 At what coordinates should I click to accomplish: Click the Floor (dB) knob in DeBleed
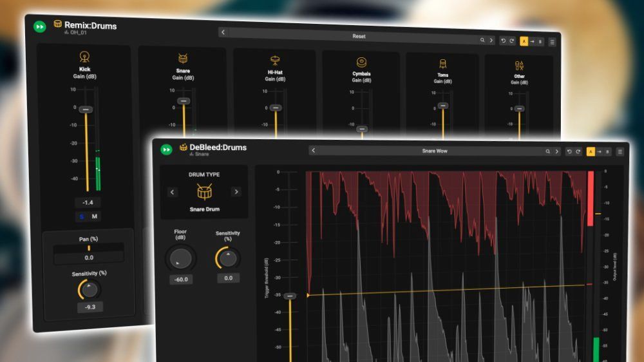point(181,258)
